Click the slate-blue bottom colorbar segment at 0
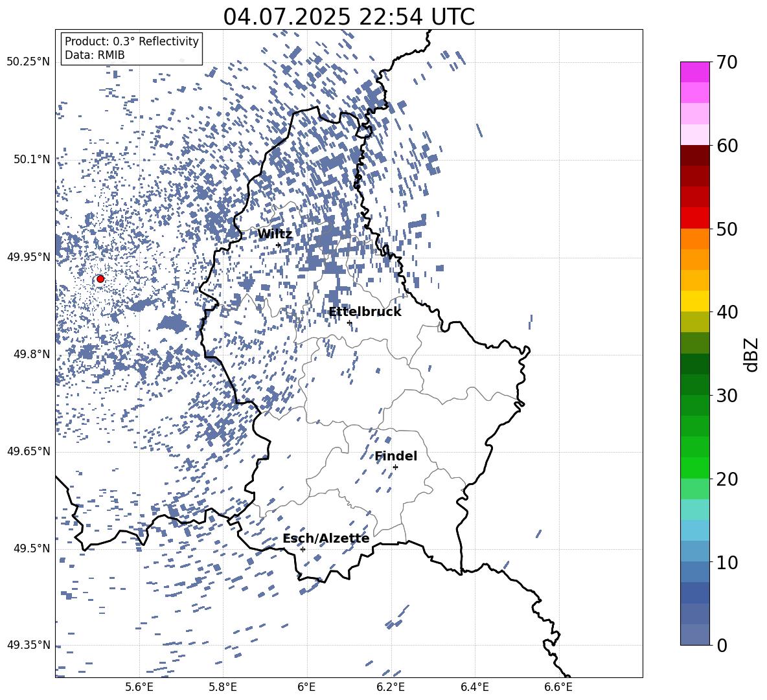 point(694,635)
